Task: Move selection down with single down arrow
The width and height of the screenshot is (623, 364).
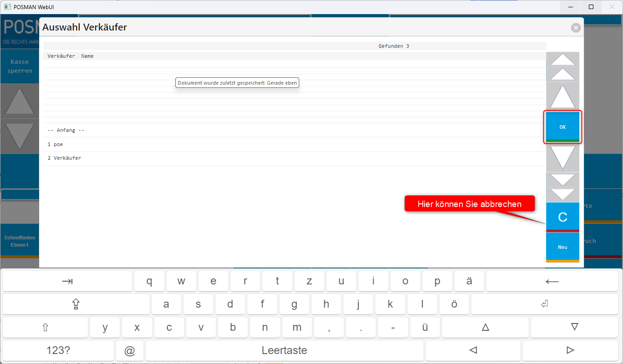Action: [562, 157]
